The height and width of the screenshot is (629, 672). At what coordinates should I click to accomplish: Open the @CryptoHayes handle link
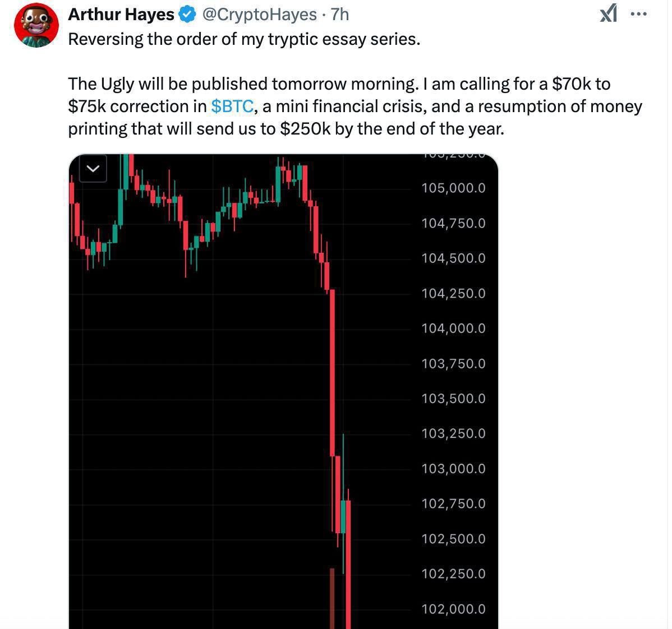pos(259,15)
